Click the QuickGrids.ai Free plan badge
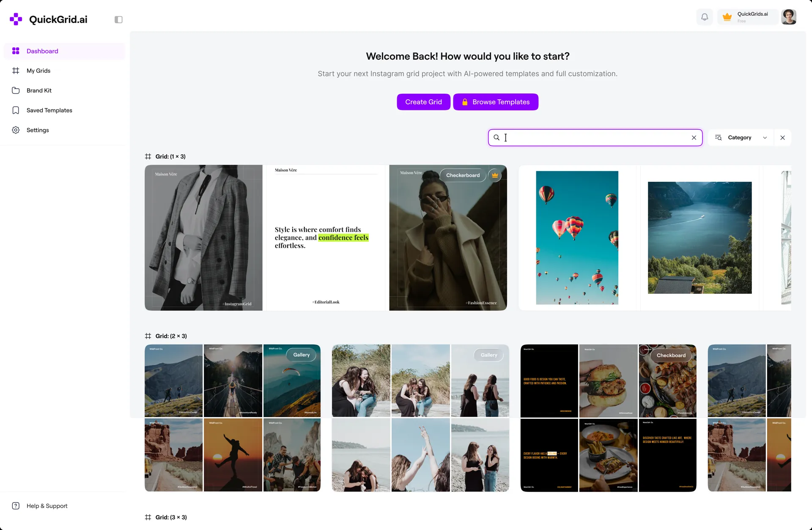The width and height of the screenshot is (812, 530). click(x=748, y=17)
